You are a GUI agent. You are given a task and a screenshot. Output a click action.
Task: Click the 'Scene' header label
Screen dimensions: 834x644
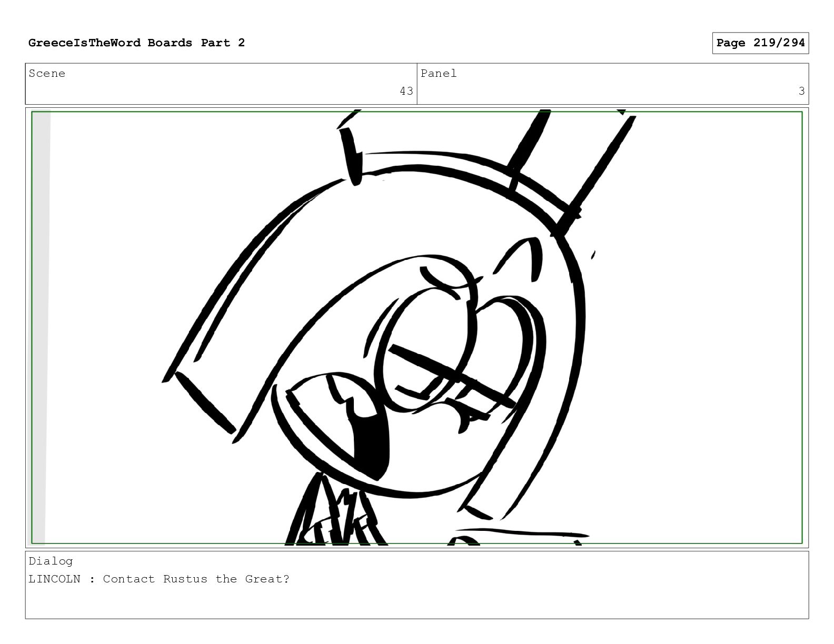[47, 74]
